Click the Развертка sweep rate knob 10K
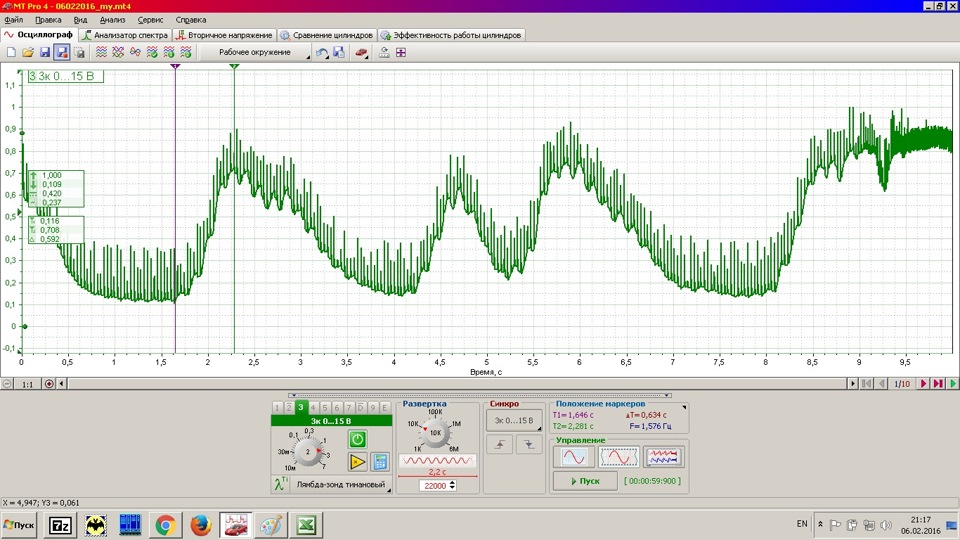Screen dimensions: 960x540 435,433
